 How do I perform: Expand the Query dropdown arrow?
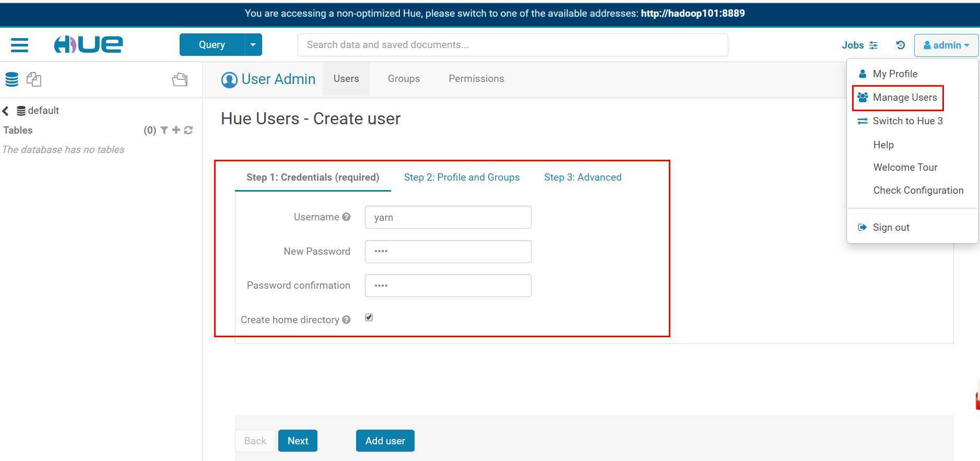point(253,45)
